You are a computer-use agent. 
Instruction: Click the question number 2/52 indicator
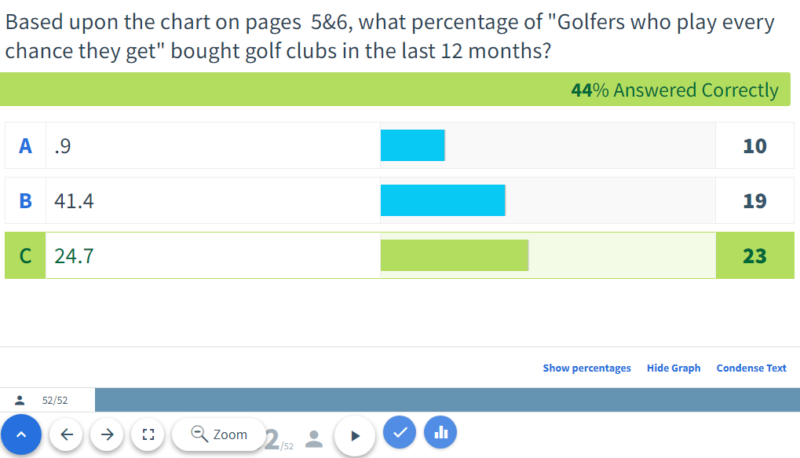[x=279, y=440]
